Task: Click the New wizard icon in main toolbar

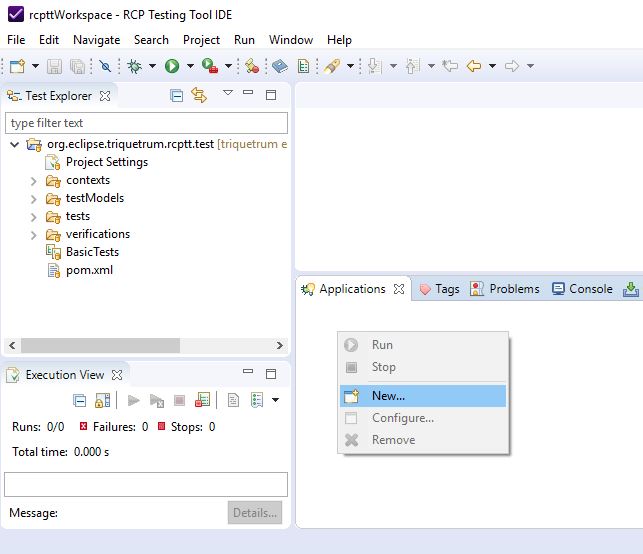Action: (x=16, y=66)
